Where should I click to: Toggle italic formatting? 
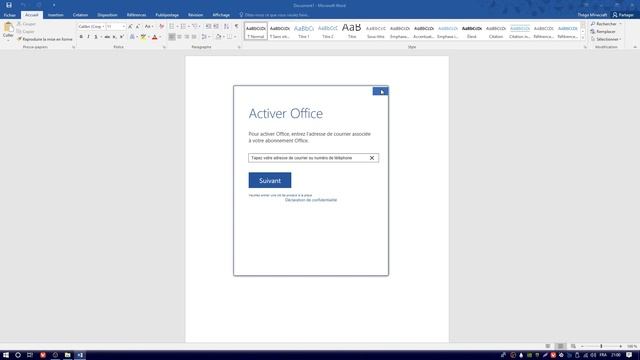88,37
